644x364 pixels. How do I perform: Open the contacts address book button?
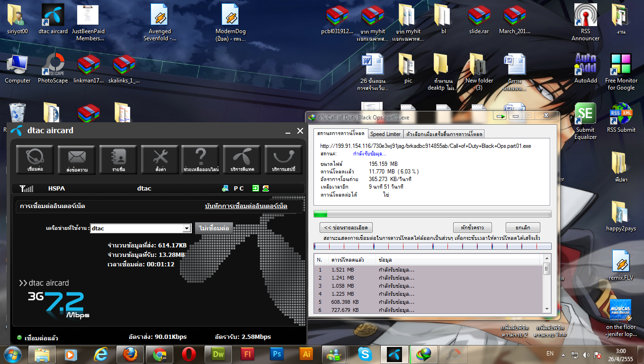pos(118,160)
